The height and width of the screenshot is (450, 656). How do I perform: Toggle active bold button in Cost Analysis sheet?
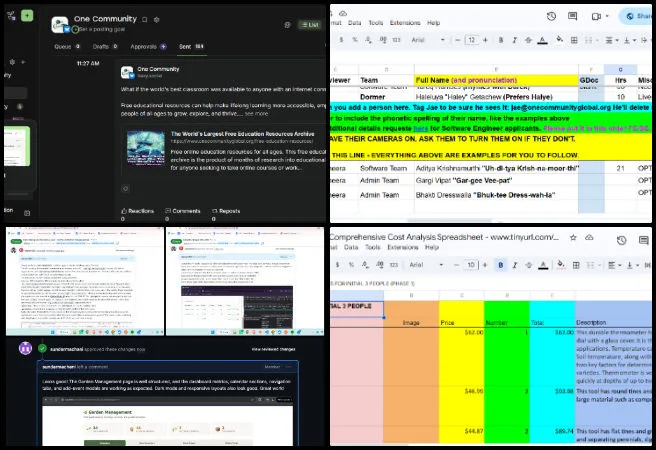click(500, 265)
